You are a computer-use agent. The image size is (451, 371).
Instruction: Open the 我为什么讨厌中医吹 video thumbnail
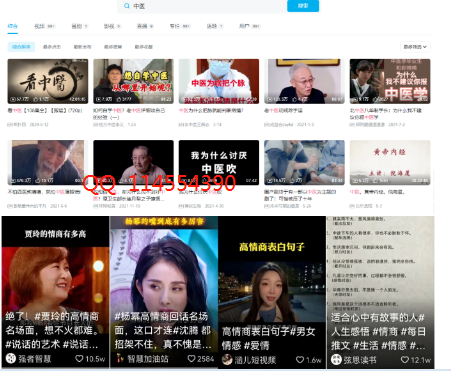coord(219,162)
